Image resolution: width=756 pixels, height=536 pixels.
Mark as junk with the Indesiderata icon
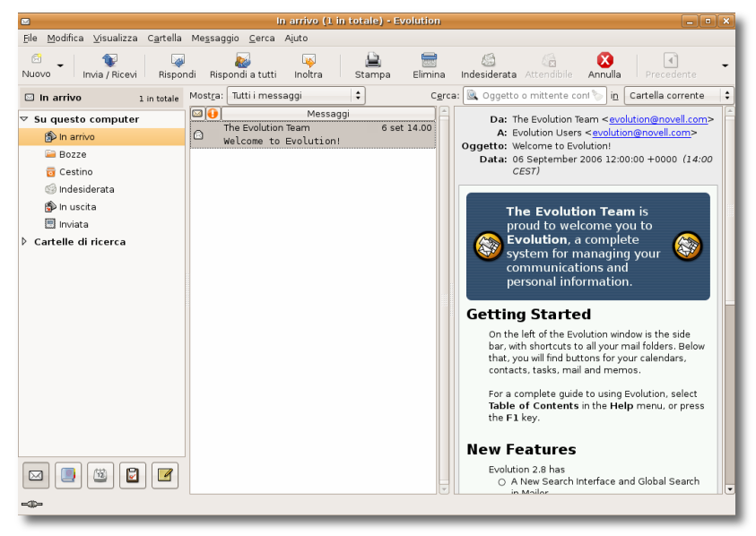pos(488,61)
